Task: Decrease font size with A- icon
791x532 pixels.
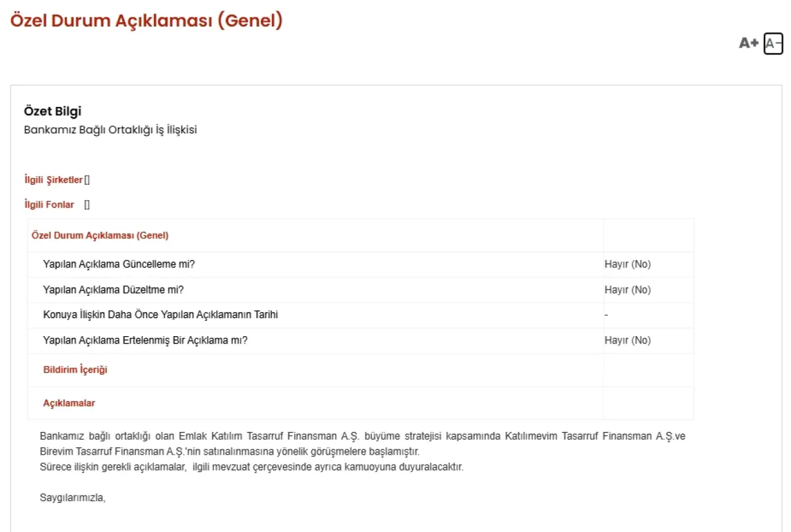Action: click(x=773, y=43)
